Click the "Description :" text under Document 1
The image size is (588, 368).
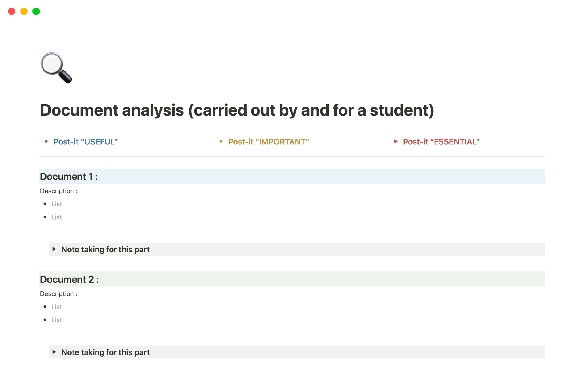[58, 191]
